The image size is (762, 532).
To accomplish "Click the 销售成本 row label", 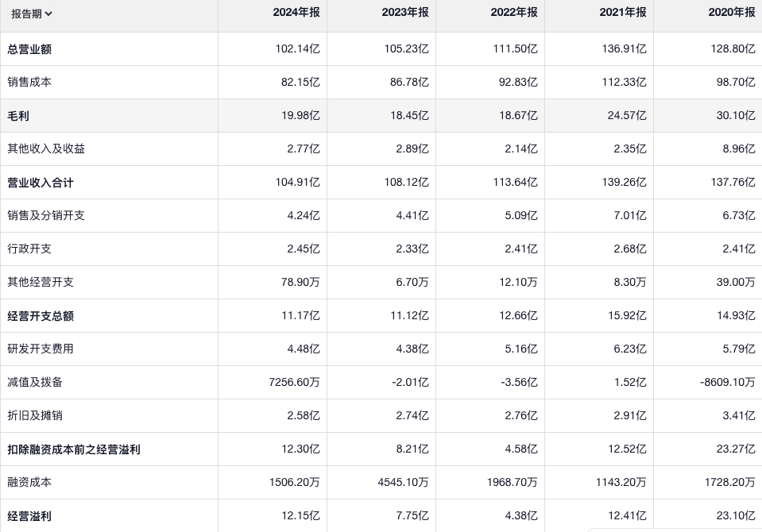I will point(29,83).
